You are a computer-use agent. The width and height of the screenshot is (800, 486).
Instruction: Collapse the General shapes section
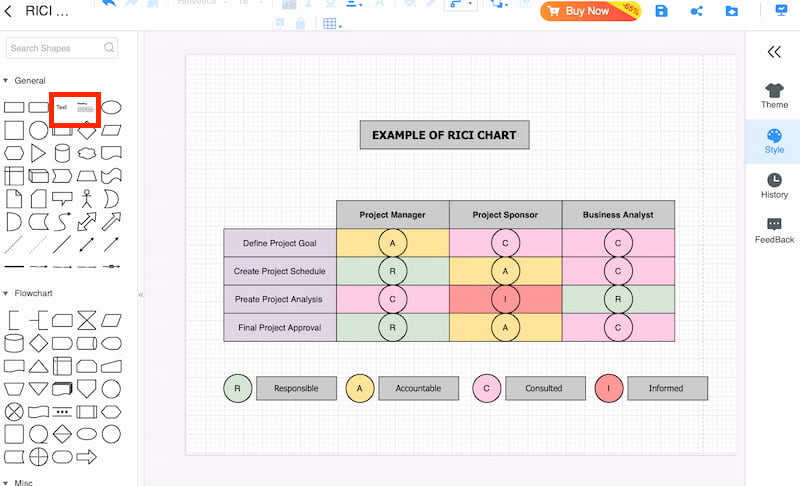click(6, 81)
